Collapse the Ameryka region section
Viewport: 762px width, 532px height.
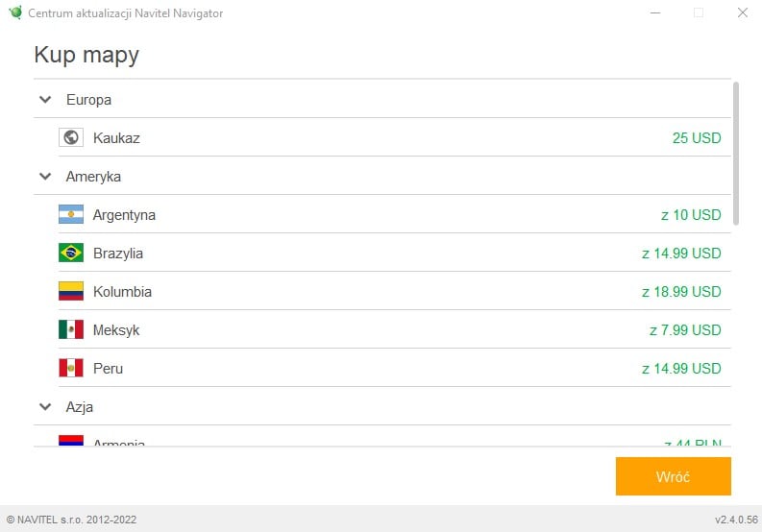[44, 176]
